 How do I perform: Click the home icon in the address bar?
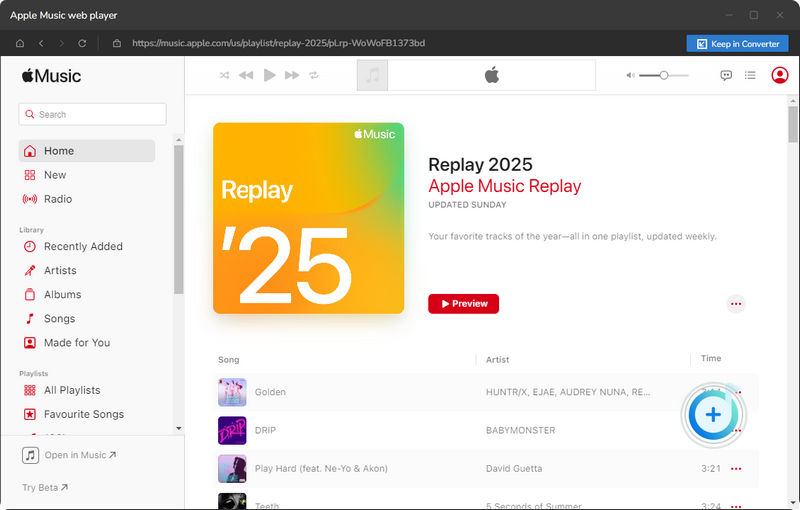coord(20,43)
